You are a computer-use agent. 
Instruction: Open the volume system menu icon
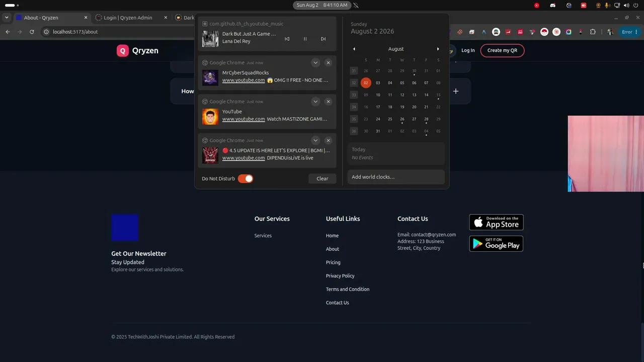627,5
